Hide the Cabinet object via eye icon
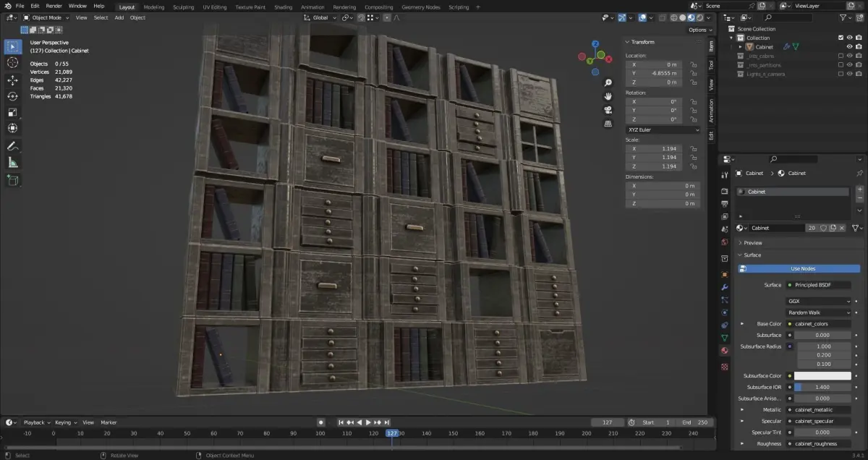 pos(849,46)
